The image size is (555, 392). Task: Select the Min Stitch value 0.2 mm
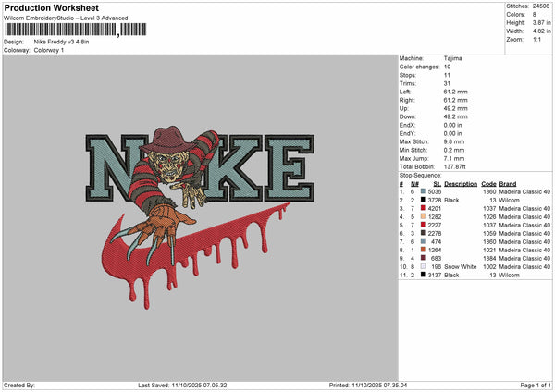click(454, 150)
